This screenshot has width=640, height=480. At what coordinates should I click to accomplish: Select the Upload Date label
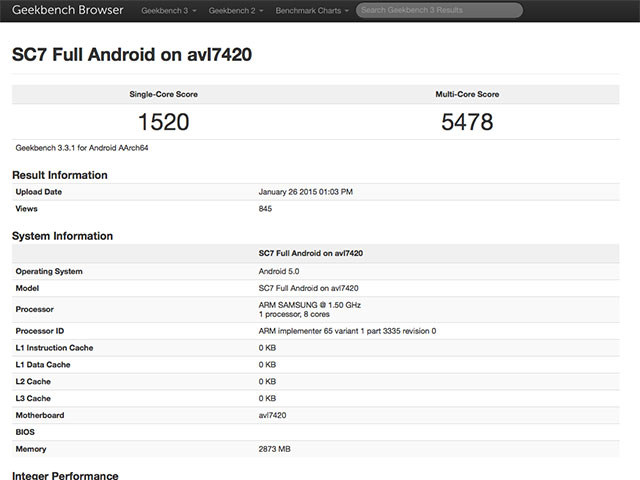(39, 192)
